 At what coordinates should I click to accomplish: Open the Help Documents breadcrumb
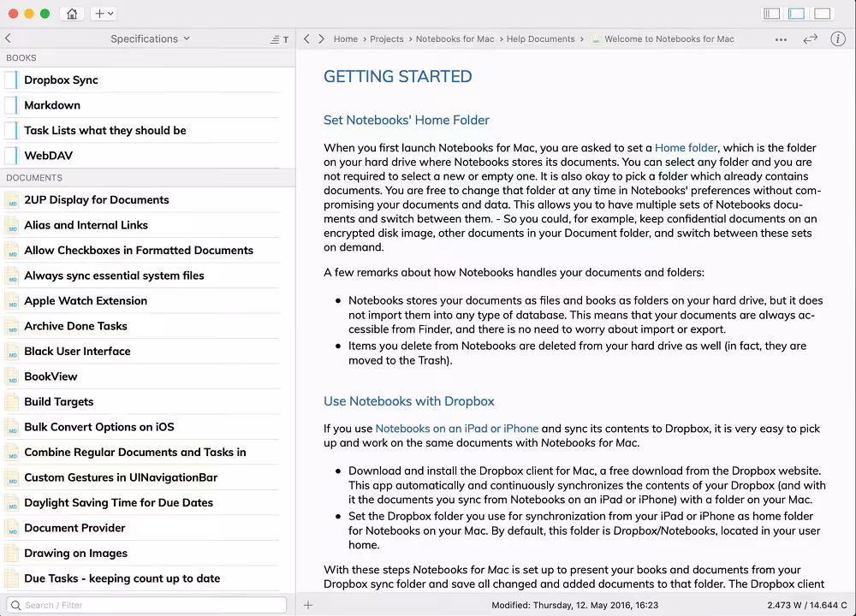coord(540,39)
